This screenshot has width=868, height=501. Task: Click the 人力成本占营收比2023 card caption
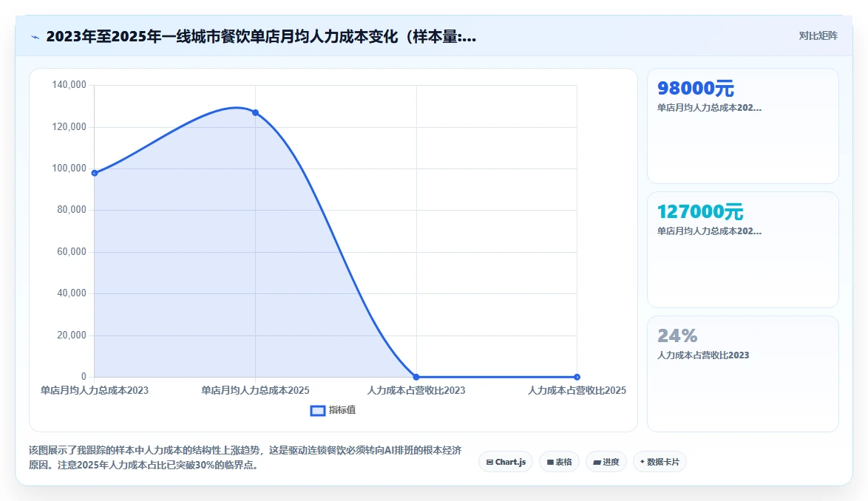point(703,355)
